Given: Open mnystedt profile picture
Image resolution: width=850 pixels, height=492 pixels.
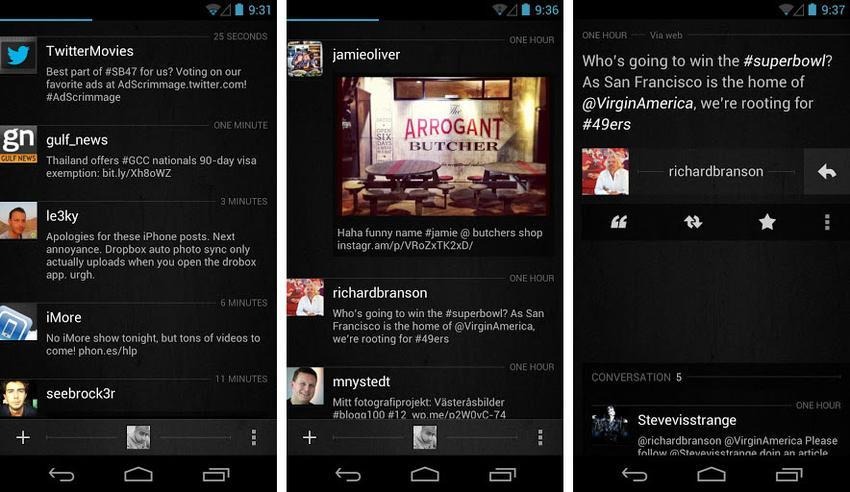Looking at the screenshot, I should click(x=305, y=386).
